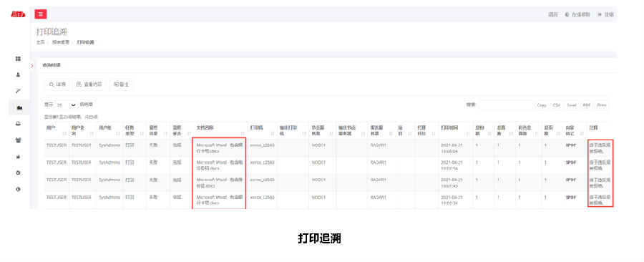Sort by the 雷达服务器 column header
Viewport: 644px width, 262px height.
[x=381, y=130]
